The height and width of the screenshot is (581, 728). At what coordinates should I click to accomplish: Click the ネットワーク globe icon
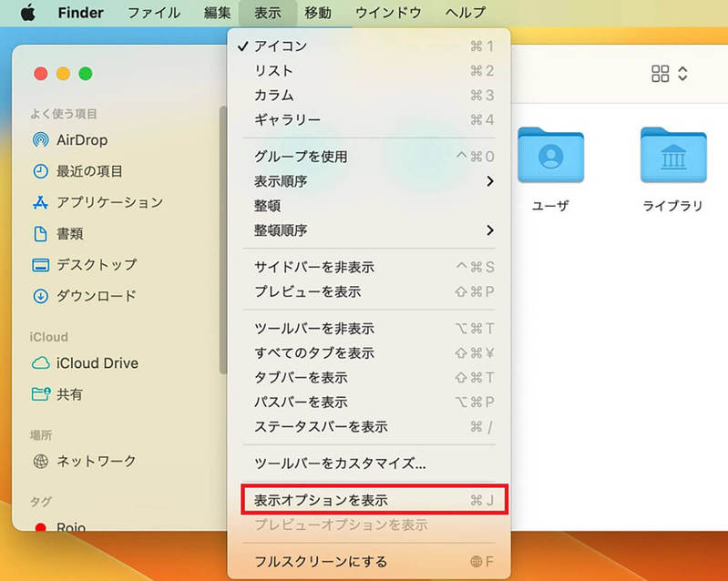[40, 461]
